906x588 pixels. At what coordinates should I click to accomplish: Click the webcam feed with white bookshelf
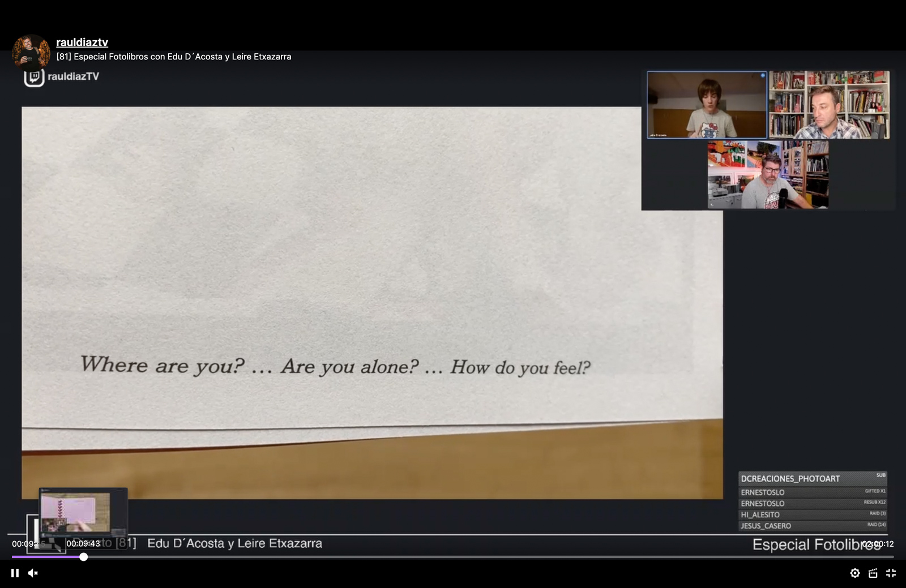click(x=829, y=105)
